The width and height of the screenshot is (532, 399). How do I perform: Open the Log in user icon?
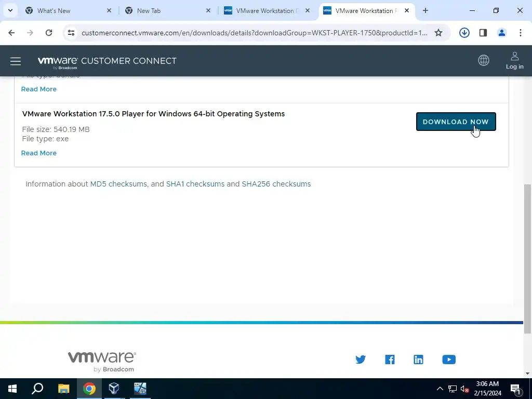[x=514, y=61]
